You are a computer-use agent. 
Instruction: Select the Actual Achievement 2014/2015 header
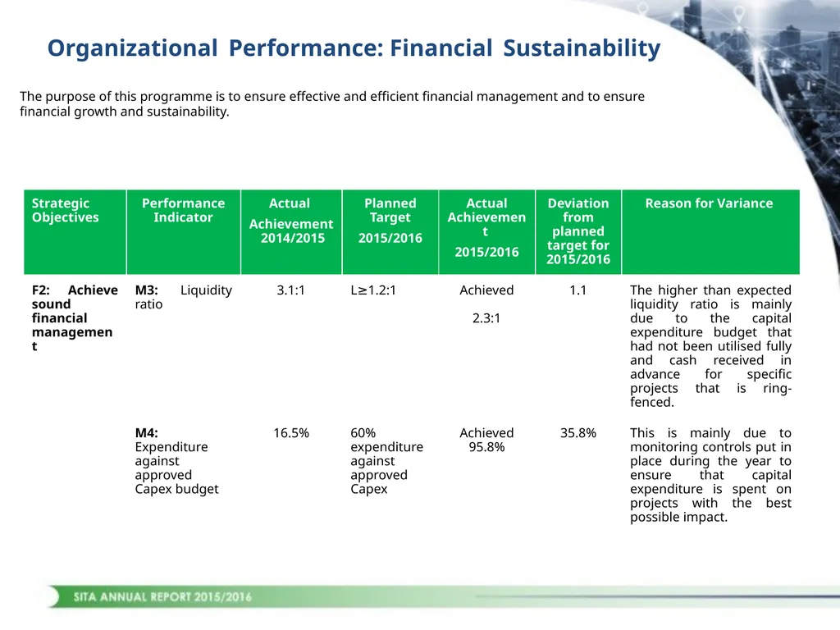coord(291,232)
